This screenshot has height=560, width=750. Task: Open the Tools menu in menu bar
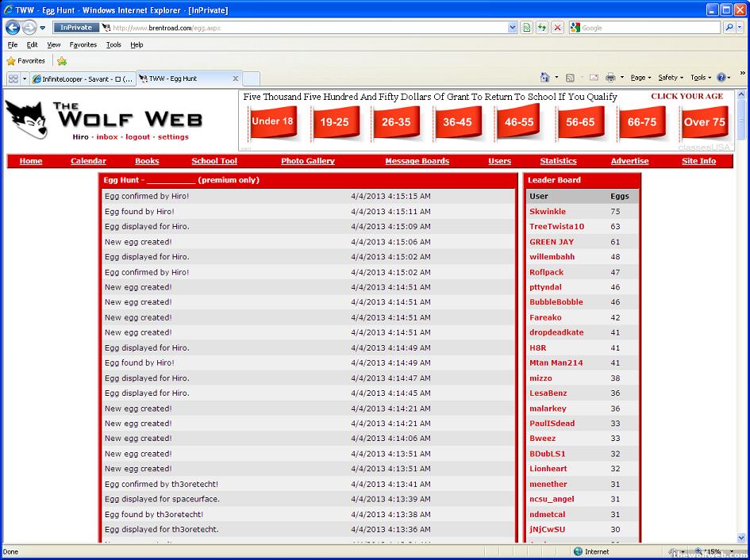(x=113, y=45)
